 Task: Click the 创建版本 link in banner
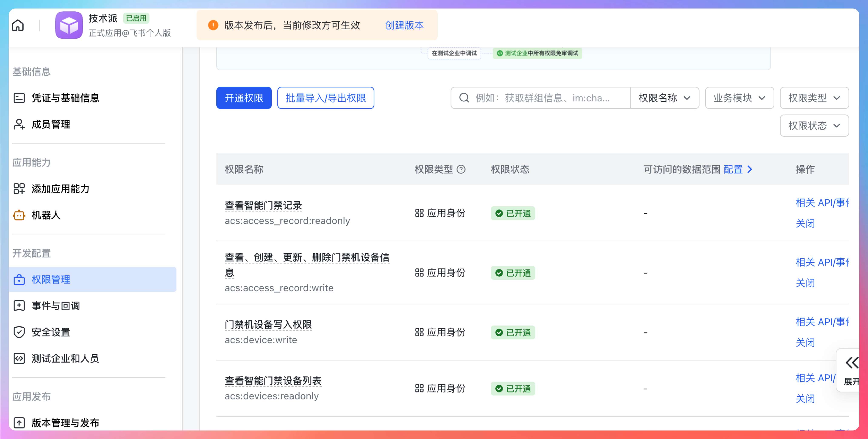coord(404,25)
